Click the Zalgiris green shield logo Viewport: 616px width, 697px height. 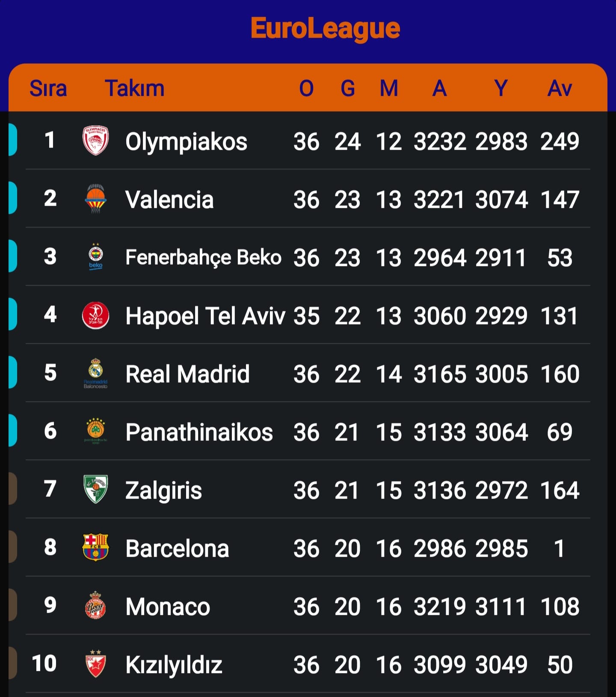click(x=95, y=489)
